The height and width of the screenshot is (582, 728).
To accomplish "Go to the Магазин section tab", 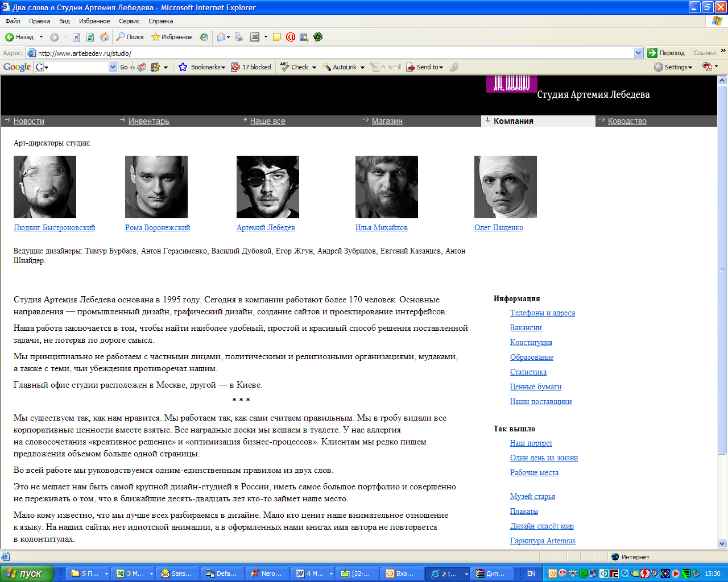I will pos(387,121).
